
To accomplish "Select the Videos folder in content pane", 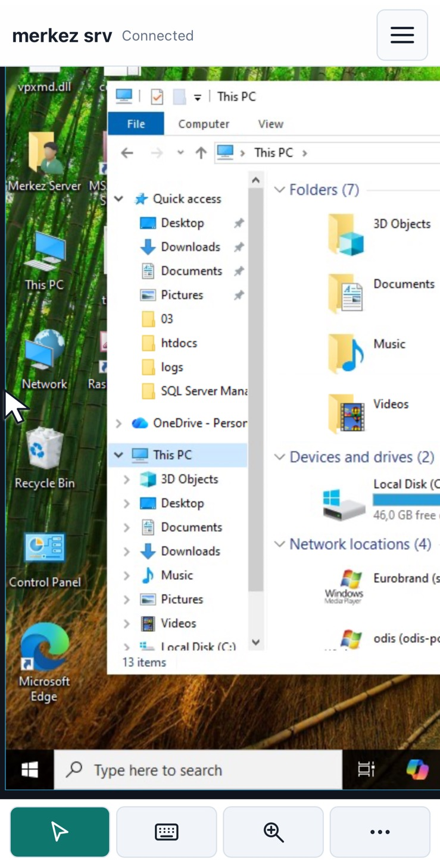I will point(368,413).
